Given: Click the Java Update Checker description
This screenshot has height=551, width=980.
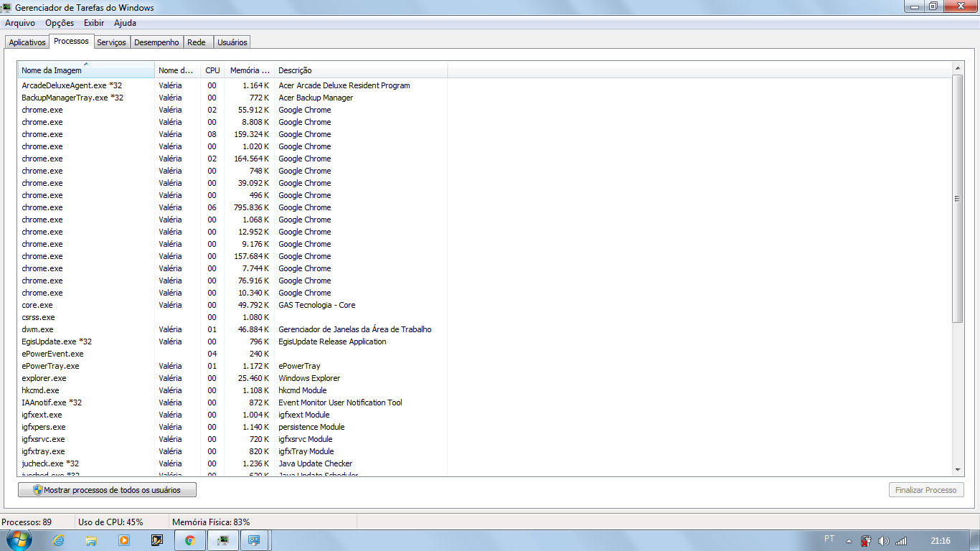Looking at the screenshot, I should [x=316, y=463].
